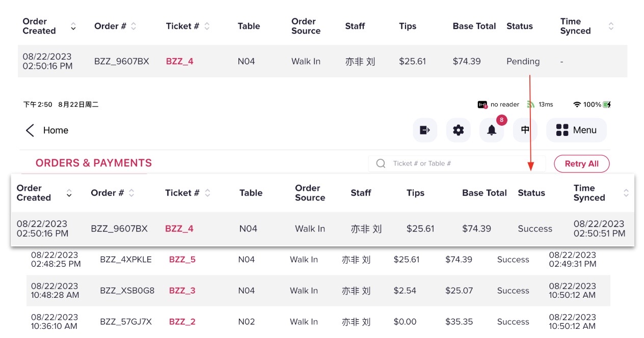Sort by Time Synced in highlighted header
Screen dimensions: 644x338
click(626, 193)
